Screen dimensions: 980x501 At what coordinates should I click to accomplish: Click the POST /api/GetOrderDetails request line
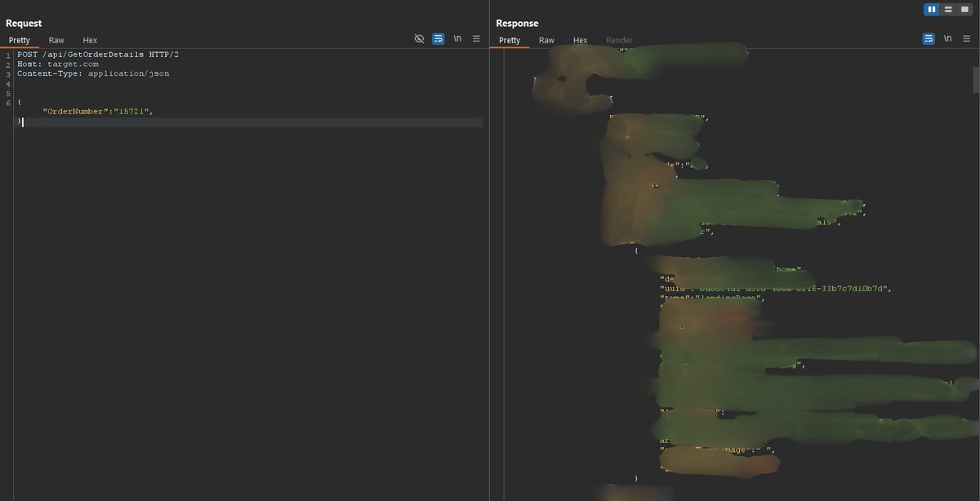click(97, 54)
